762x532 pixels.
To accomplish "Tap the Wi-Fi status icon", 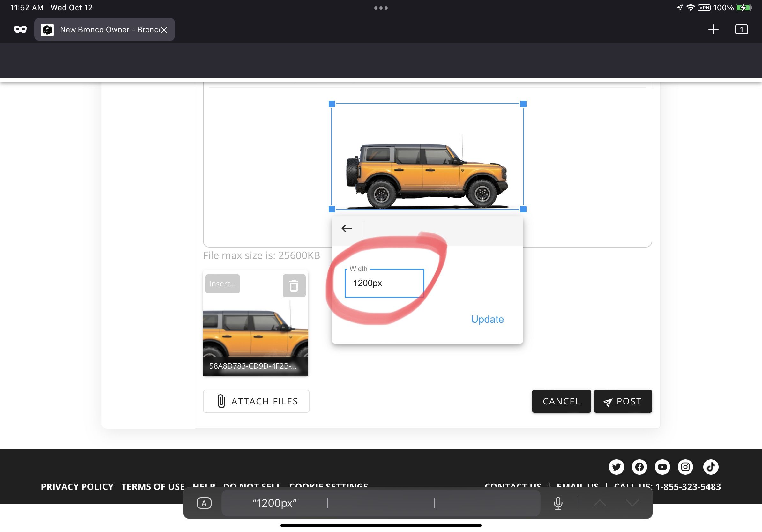I will pos(691,8).
